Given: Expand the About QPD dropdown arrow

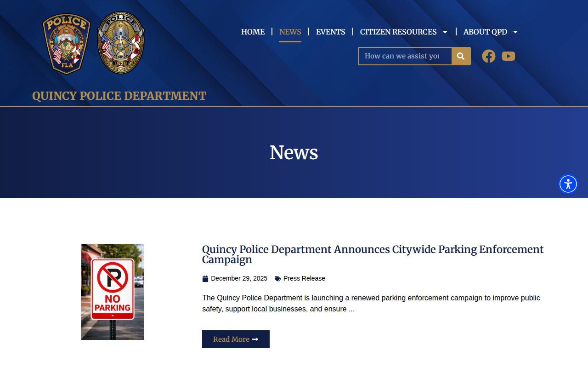Looking at the screenshot, I should point(515,32).
